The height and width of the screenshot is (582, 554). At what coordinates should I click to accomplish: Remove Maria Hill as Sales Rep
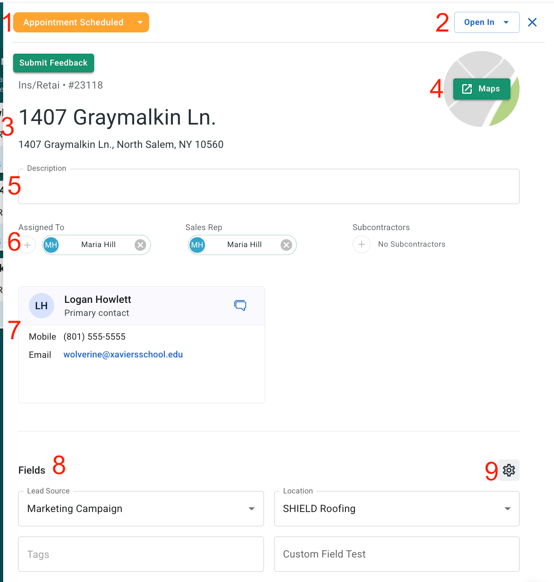click(x=286, y=245)
